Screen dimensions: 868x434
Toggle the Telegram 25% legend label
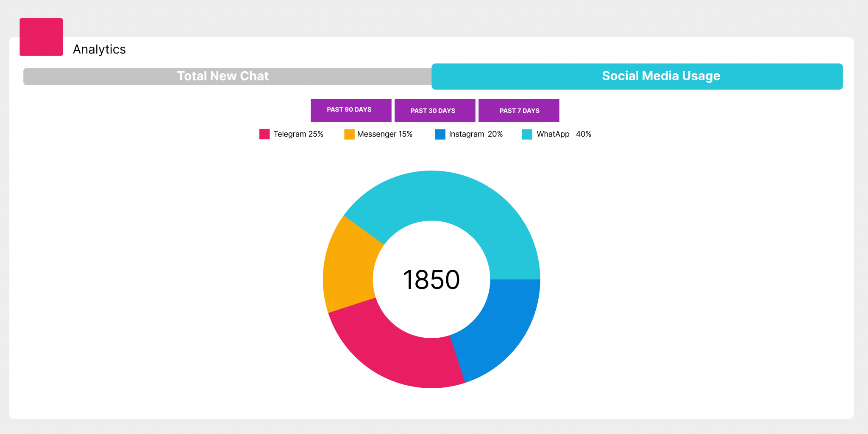pyautogui.click(x=298, y=134)
